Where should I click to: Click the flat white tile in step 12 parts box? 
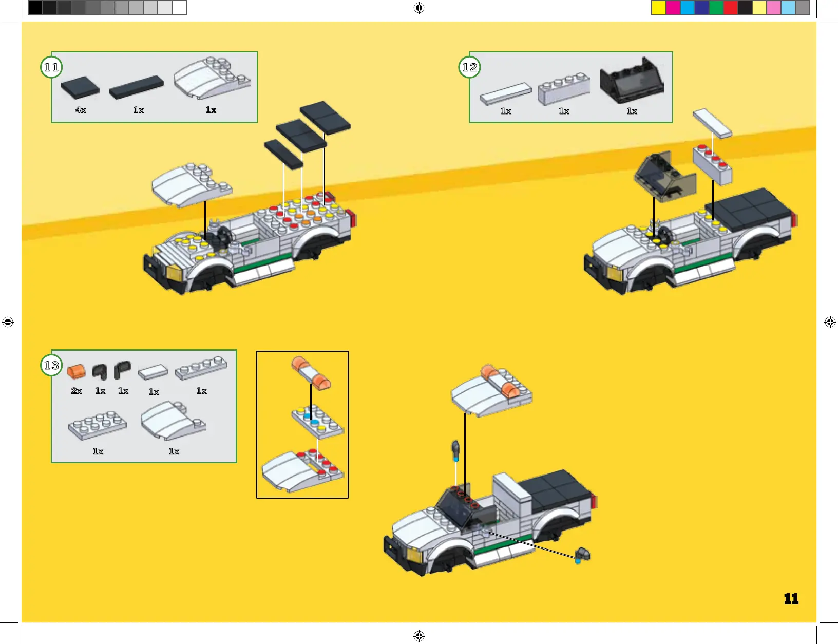point(505,93)
